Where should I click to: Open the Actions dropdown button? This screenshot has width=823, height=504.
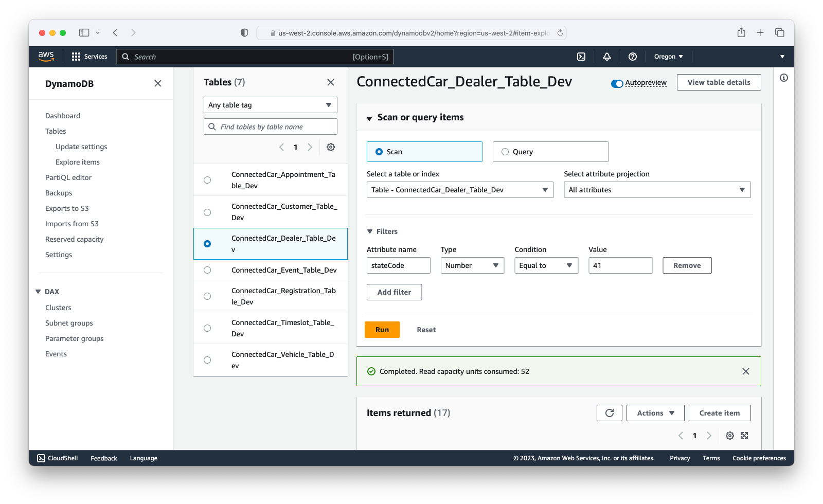coord(655,413)
